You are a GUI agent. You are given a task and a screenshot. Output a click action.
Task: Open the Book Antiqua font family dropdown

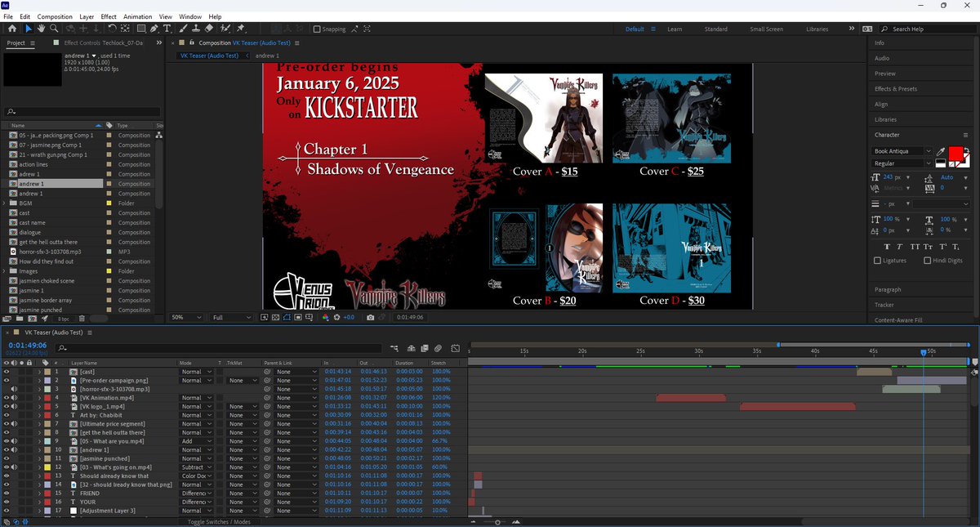coord(902,151)
